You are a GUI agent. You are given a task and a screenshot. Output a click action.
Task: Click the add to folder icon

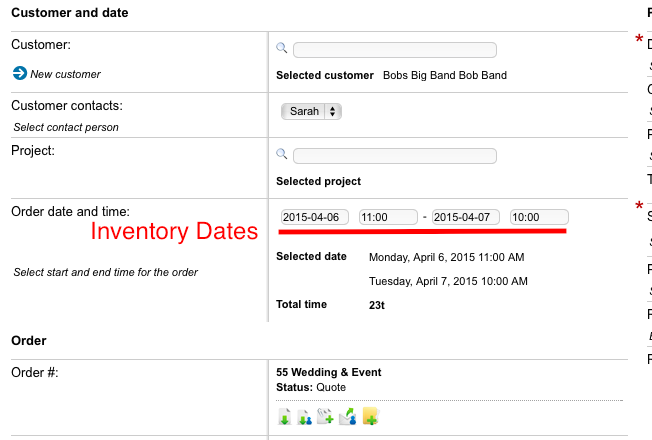[x=370, y=416]
